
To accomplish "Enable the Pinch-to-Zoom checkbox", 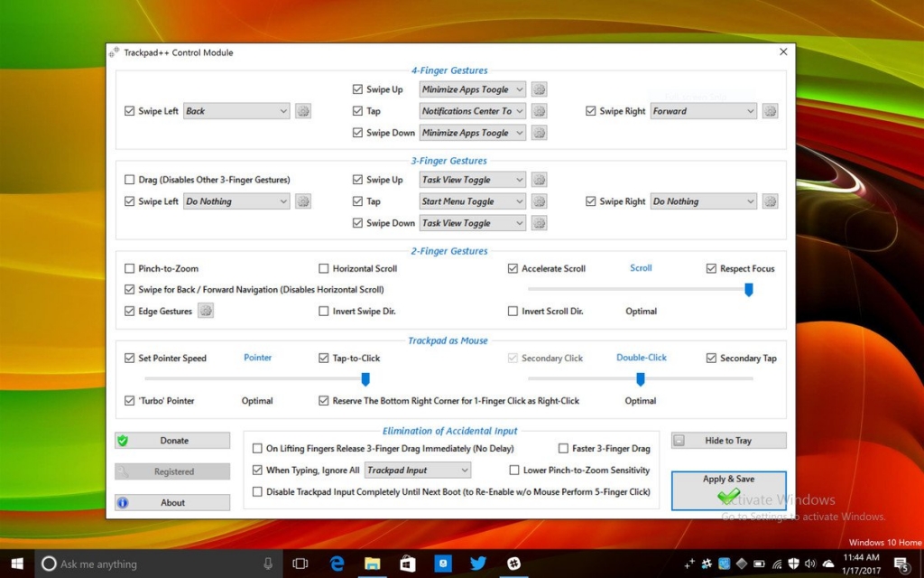I will [129, 268].
